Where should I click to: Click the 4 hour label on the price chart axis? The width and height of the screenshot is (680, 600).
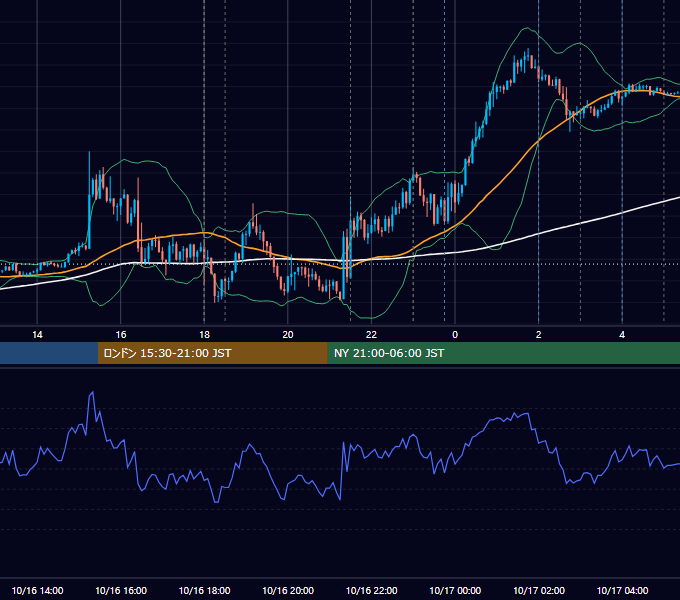pyautogui.click(x=622, y=335)
